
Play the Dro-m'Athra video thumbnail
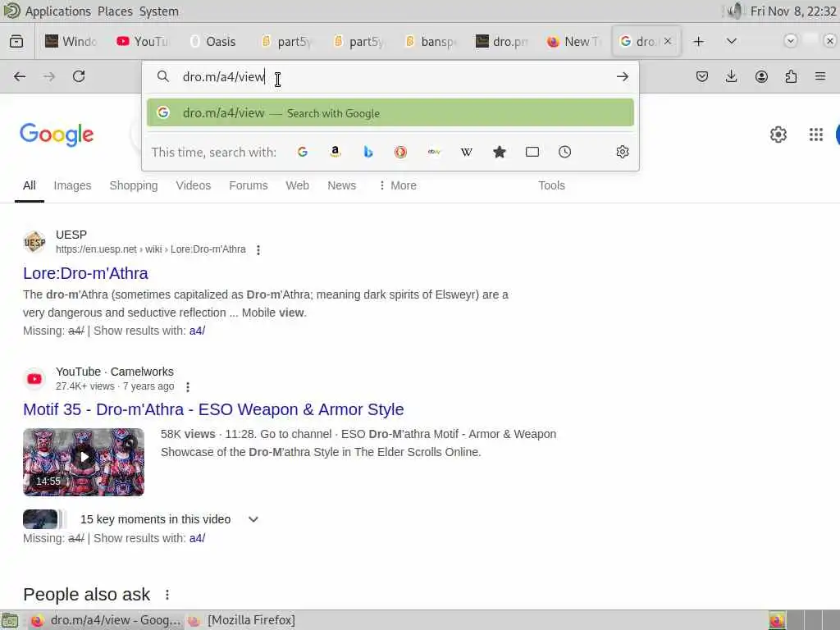click(84, 462)
